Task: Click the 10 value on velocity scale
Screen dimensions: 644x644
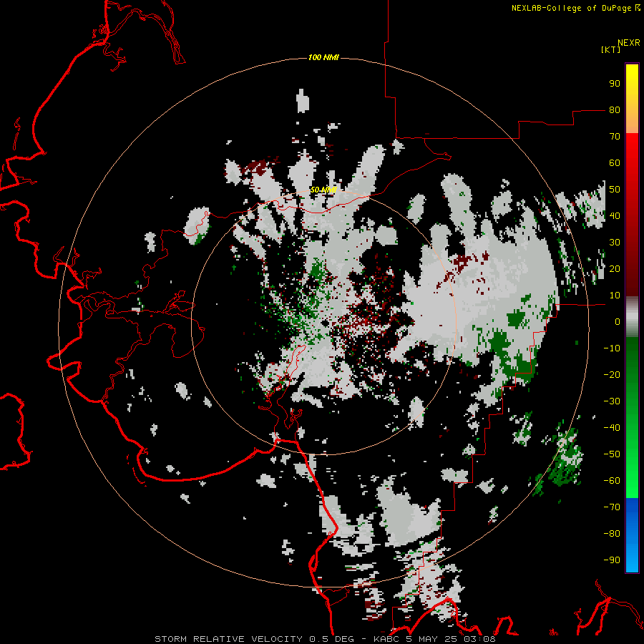Action: pyautogui.click(x=615, y=296)
